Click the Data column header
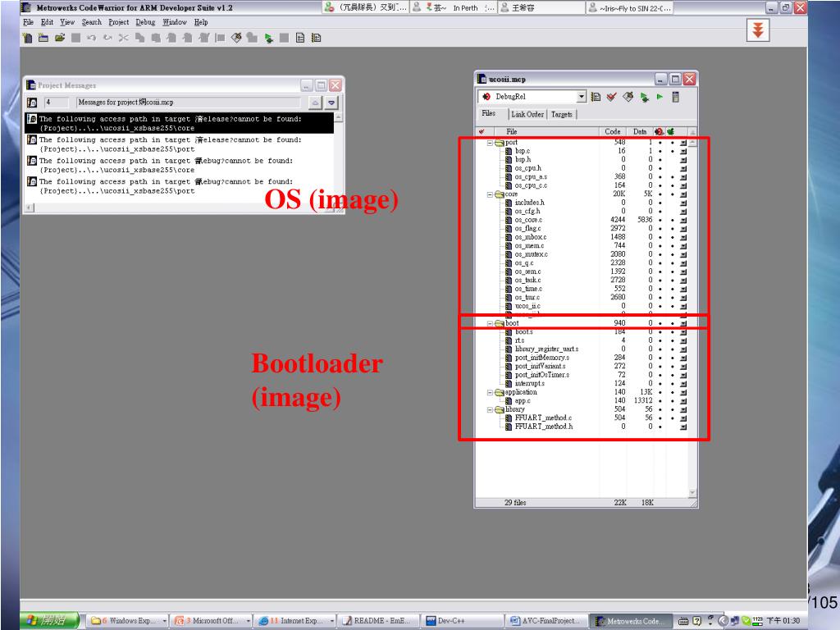840x630 pixels. tap(640, 132)
